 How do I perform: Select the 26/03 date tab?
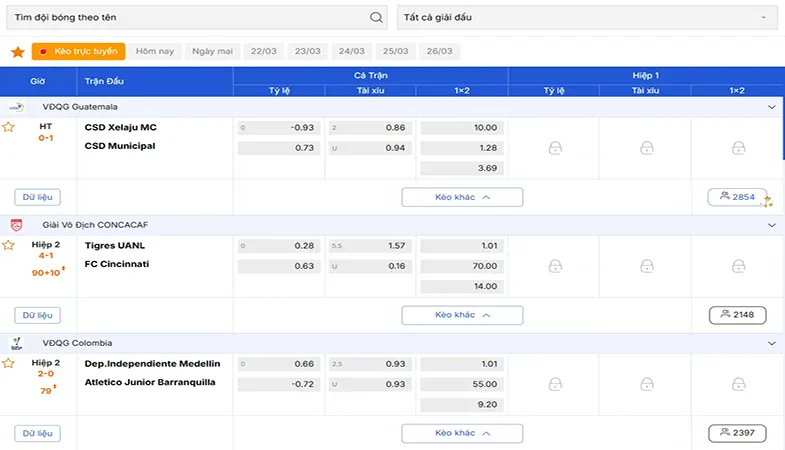pyautogui.click(x=440, y=52)
